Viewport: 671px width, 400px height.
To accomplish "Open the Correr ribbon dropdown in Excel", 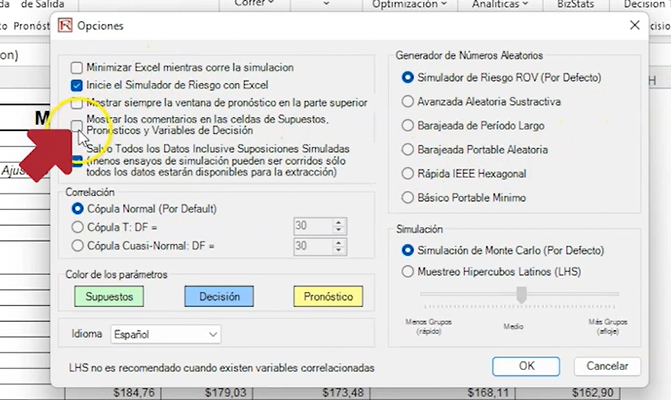I will coord(254,3).
